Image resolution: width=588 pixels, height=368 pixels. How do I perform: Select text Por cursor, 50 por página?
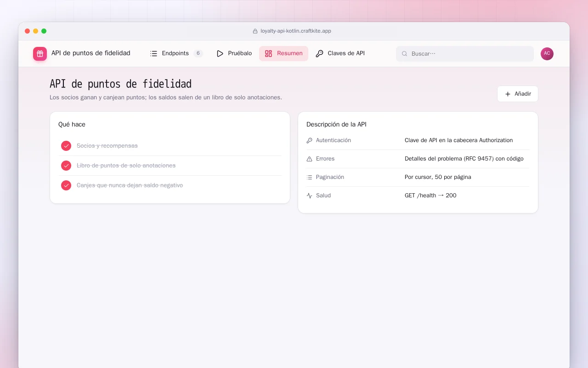point(438,177)
